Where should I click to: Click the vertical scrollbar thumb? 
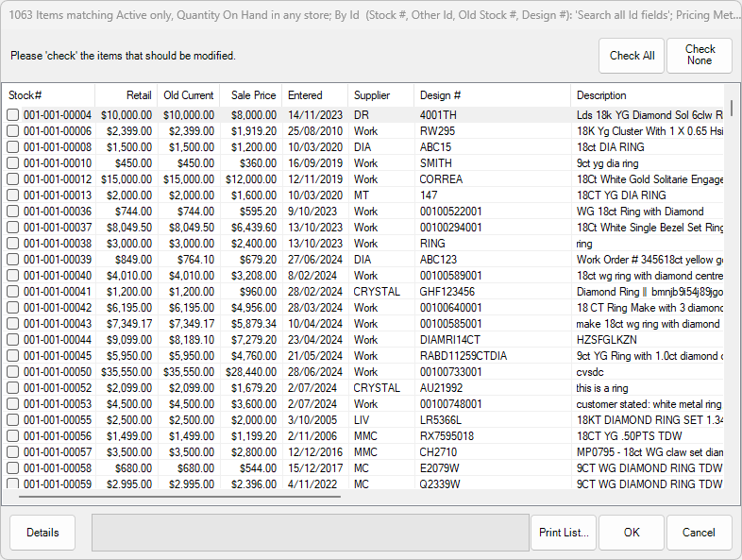click(x=732, y=108)
